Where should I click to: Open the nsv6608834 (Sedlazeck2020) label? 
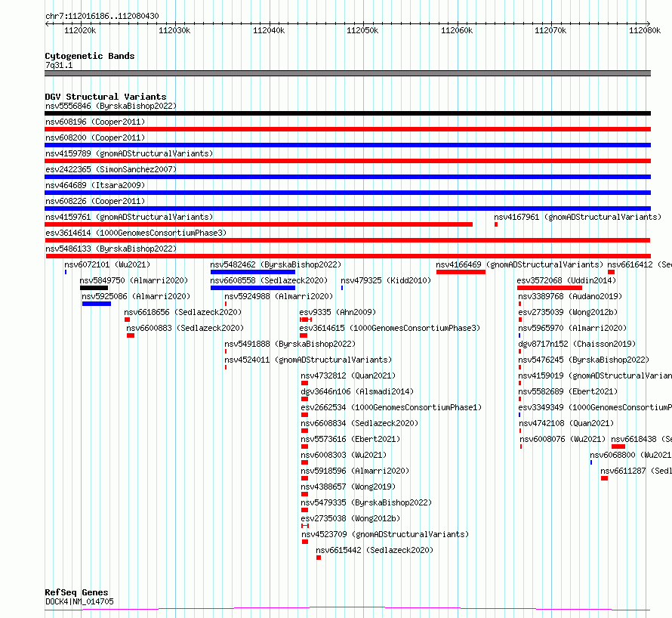[x=359, y=423]
